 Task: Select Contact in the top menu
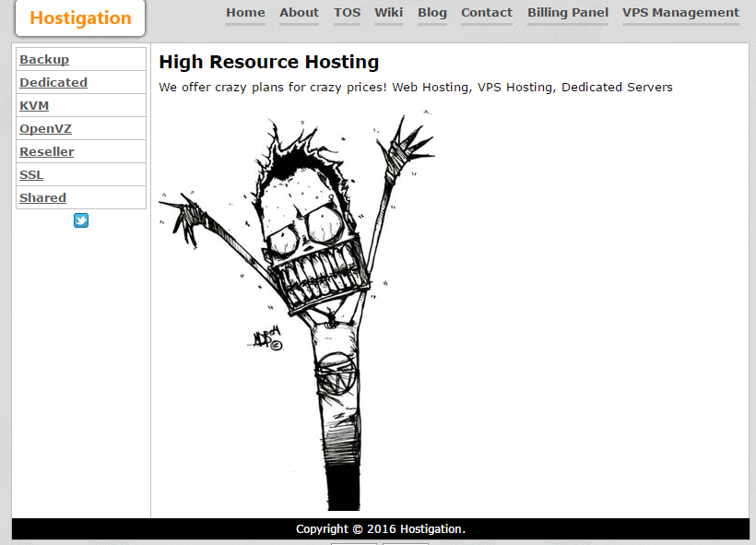coord(487,13)
